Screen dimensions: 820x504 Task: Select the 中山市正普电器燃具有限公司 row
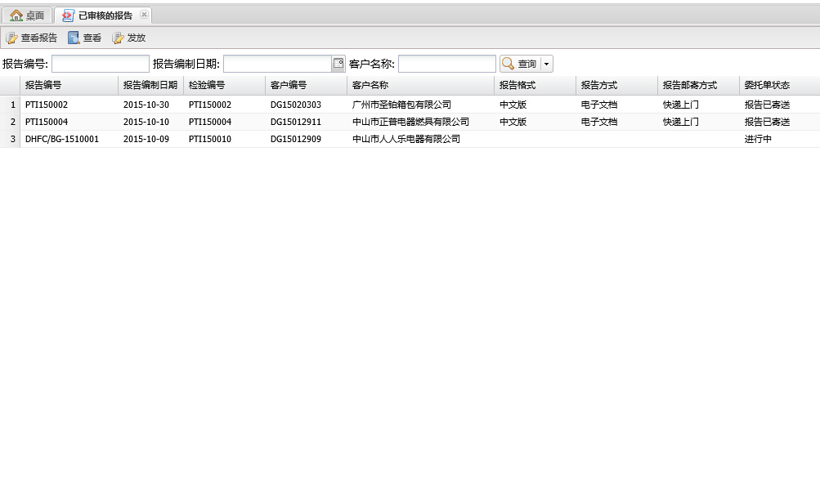(x=410, y=122)
